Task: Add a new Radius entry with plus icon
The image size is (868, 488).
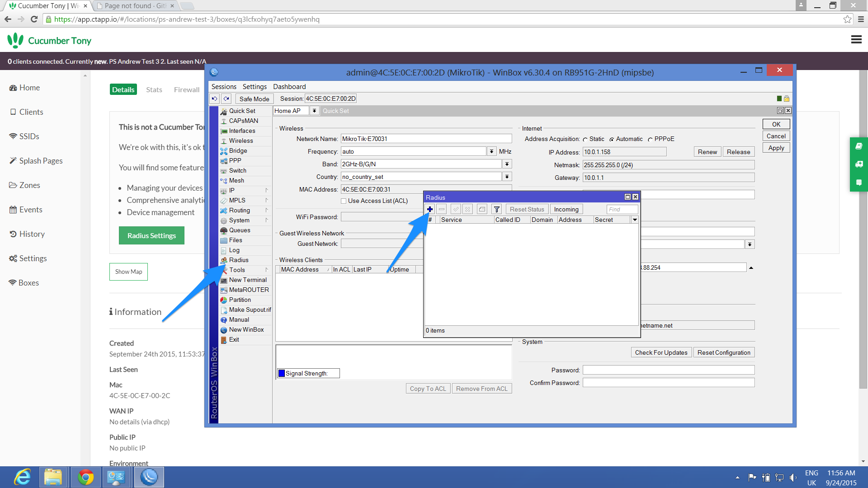Action: 430,209
